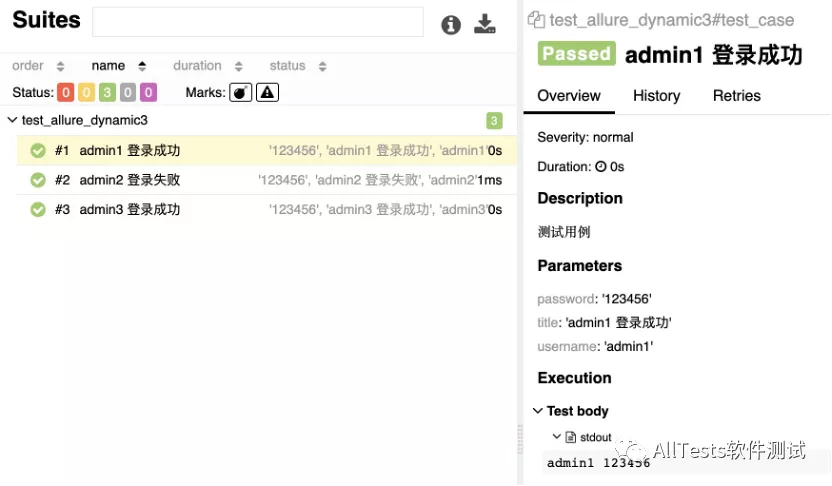Toggle the failed status filter (red 0)

pyautogui.click(x=66, y=92)
